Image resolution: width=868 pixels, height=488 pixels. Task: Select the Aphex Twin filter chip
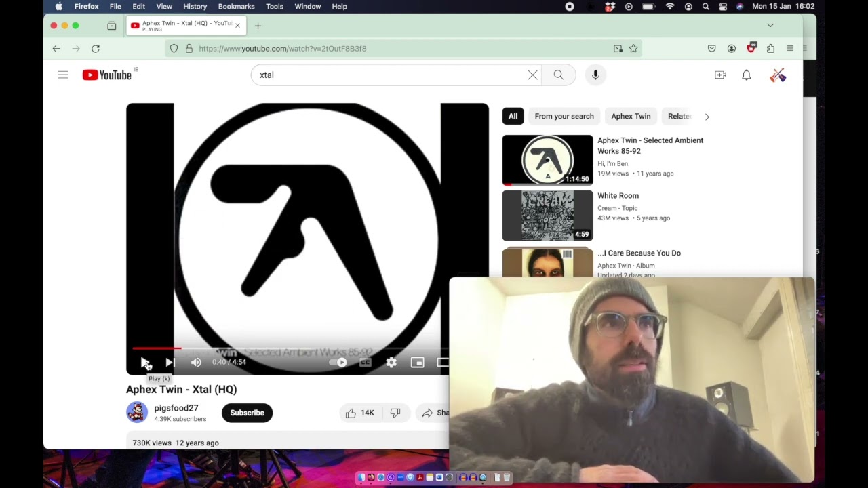click(631, 116)
